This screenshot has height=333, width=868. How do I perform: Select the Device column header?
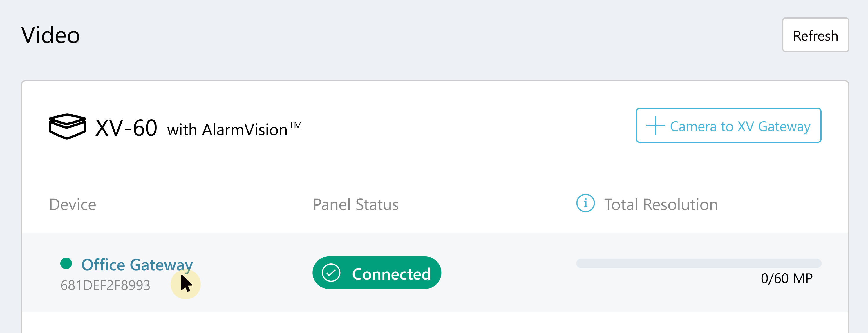tap(73, 204)
